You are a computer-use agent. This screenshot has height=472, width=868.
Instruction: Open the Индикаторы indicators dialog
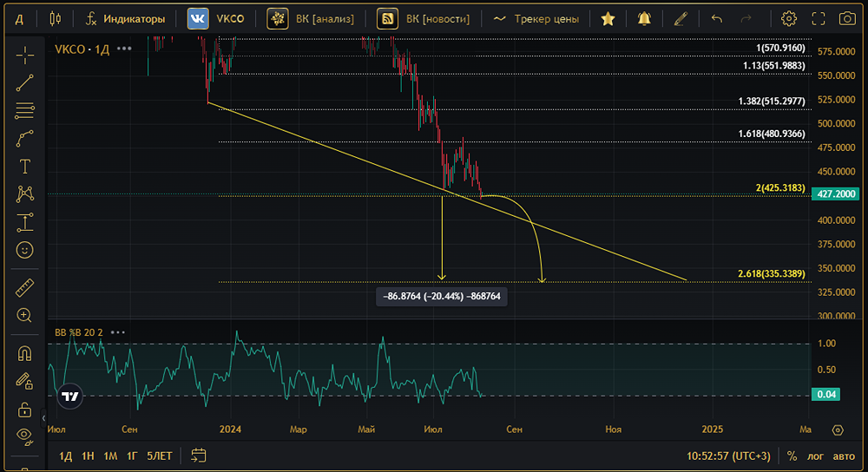pos(125,18)
